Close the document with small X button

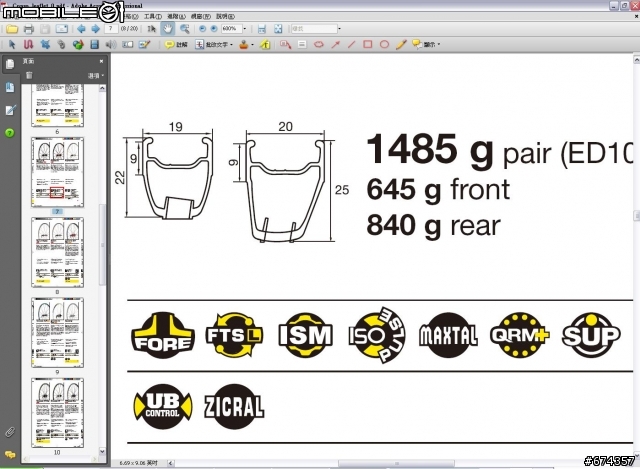click(x=636, y=16)
